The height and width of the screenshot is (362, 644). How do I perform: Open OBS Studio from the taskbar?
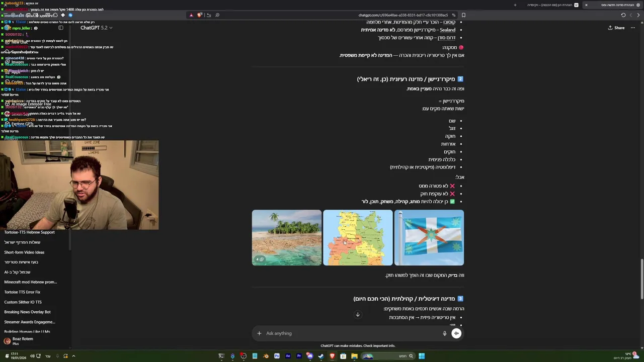point(244,356)
